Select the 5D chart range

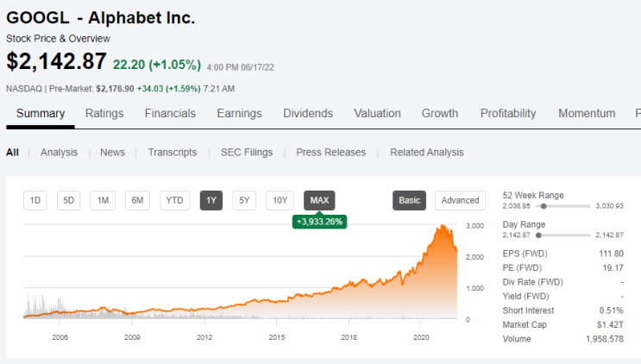point(68,201)
